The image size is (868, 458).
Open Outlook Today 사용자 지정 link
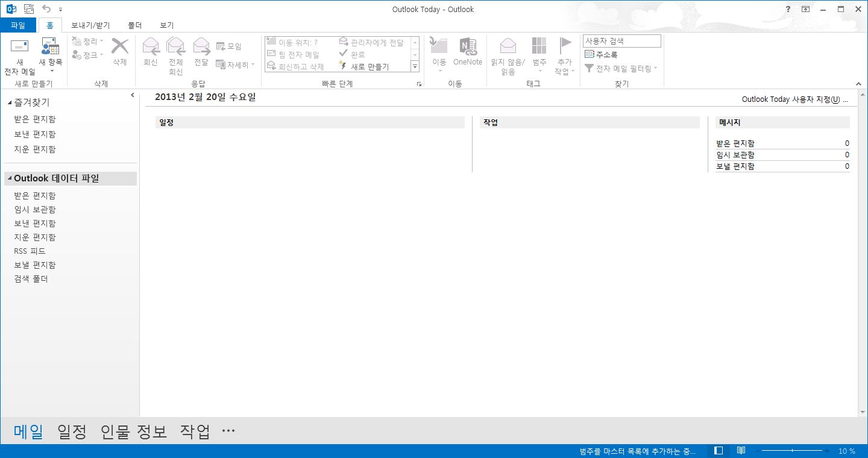coord(795,99)
